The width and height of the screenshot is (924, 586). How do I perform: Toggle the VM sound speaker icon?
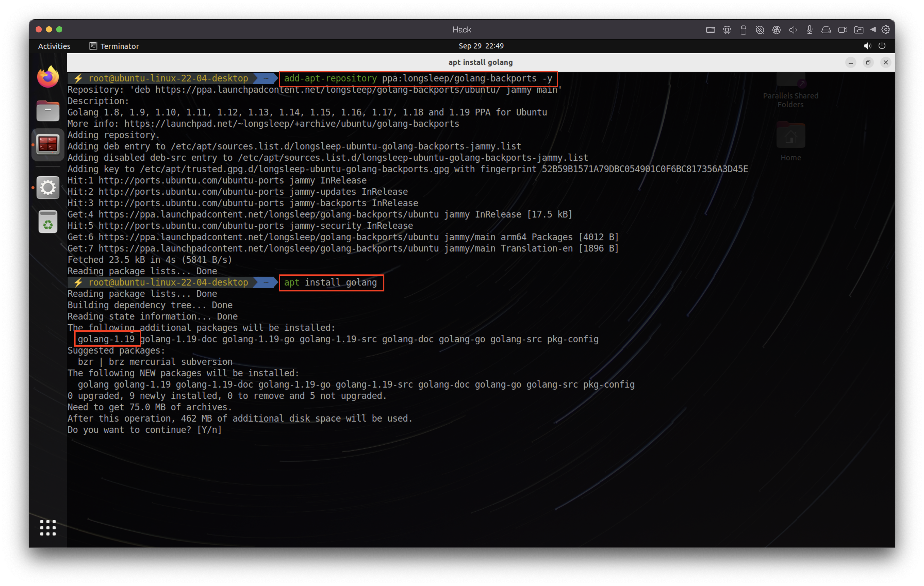pos(793,30)
